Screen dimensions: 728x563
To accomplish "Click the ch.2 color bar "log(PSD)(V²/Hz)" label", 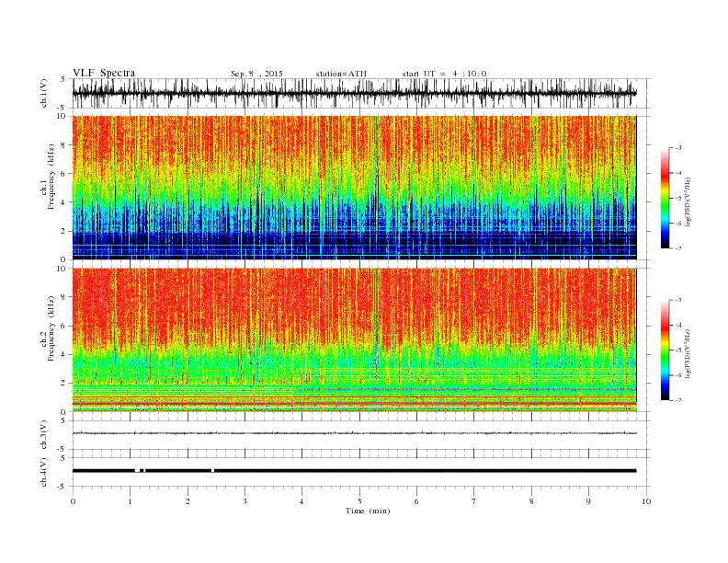I will click(x=688, y=354).
